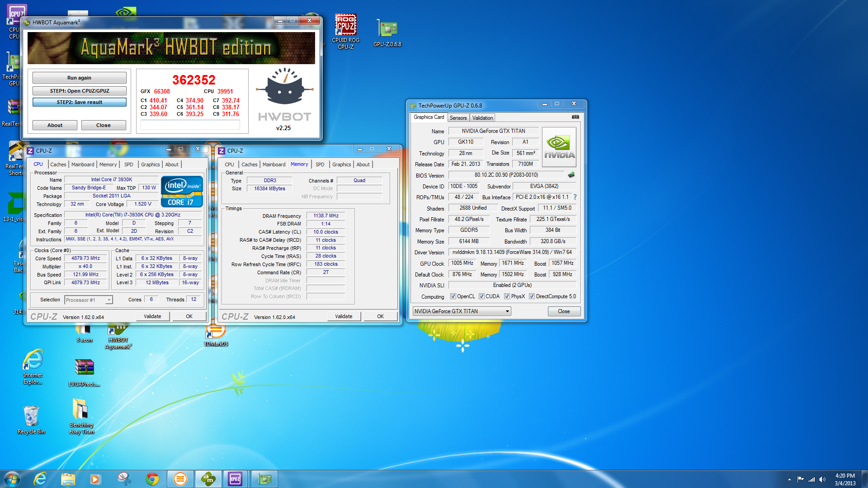Click bus interface question mark in GPU-Z
This screenshot has height=488, width=868.
[575, 197]
